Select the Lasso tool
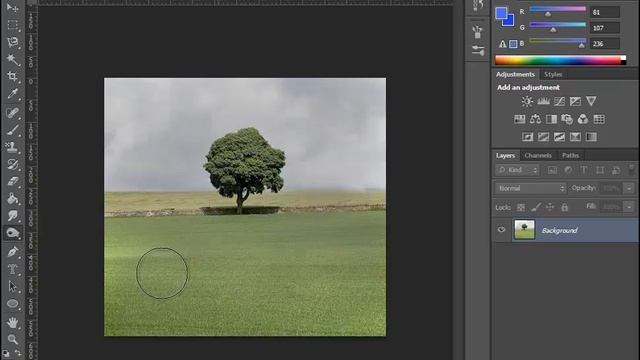640x360 pixels. pyautogui.click(x=12, y=42)
